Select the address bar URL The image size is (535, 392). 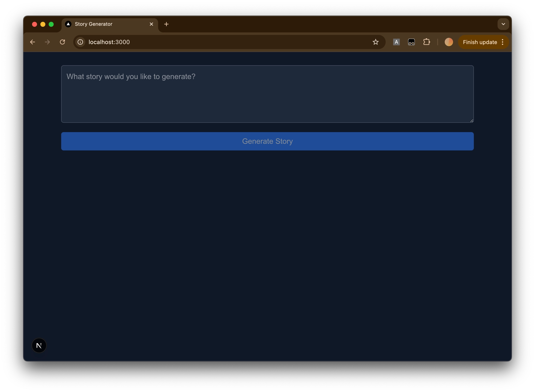click(x=109, y=42)
